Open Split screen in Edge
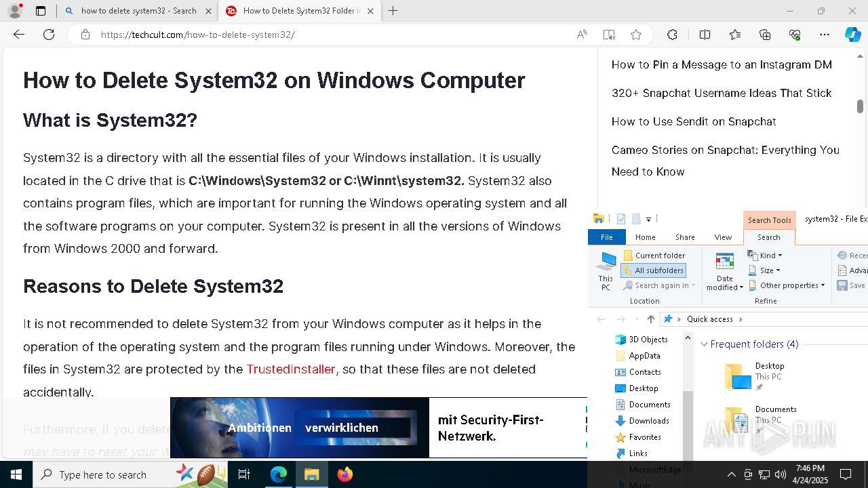The width and height of the screenshot is (868, 488). (705, 35)
